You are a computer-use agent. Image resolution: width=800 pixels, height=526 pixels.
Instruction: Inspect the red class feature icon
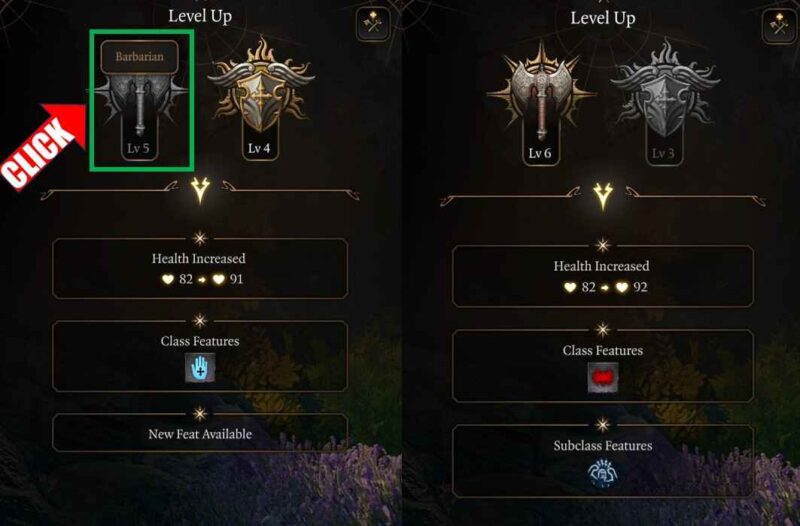point(603,378)
